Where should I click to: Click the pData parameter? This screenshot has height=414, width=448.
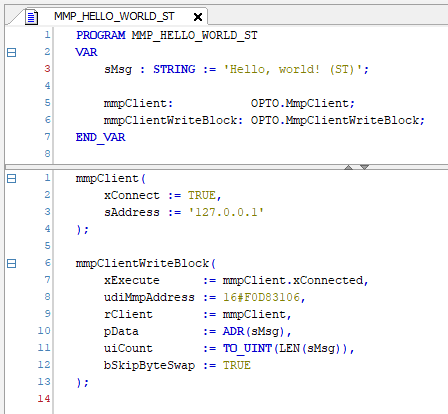(x=121, y=332)
